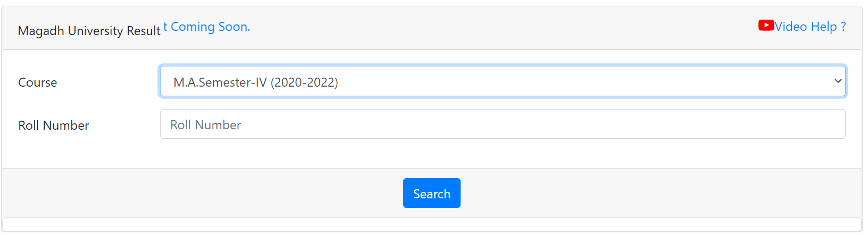Click the Magadh University Result heading

pos(89,31)
